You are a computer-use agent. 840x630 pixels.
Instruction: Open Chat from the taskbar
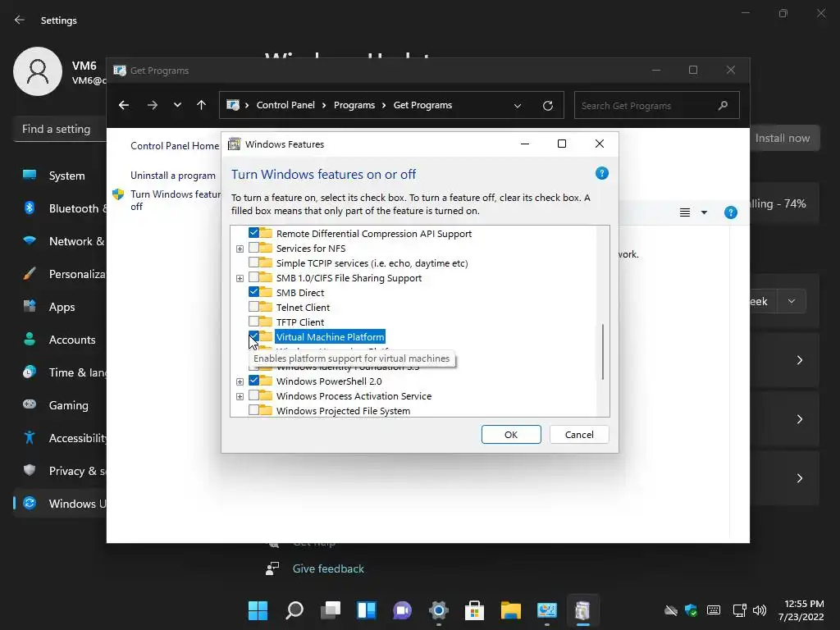pyautogui.click(x=402, y=610)
